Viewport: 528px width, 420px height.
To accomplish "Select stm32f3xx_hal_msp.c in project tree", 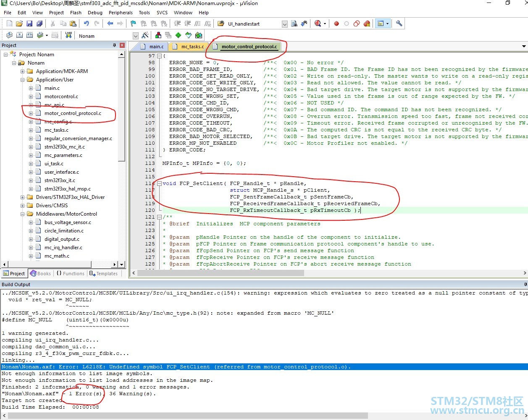I will [x=67, y=189].
